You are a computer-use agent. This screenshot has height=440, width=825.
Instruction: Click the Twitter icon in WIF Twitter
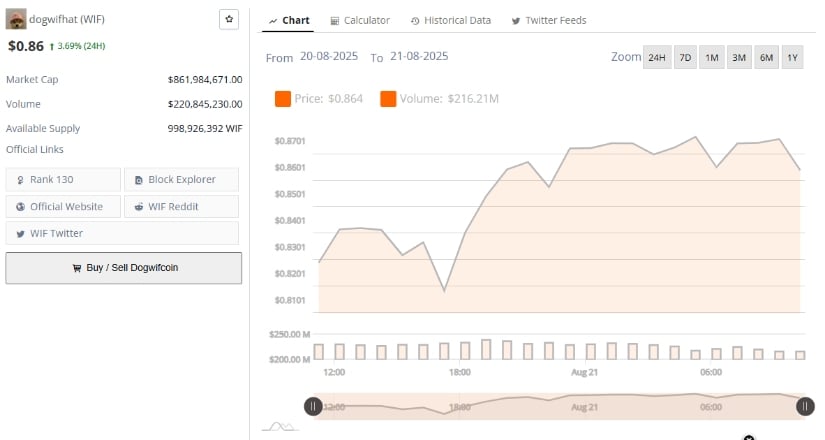(20, 234)
